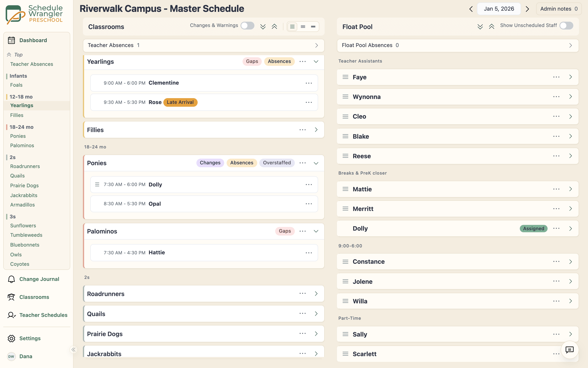Click the Assigned badge on Dolly
588x368 pixels.
pyautogui.click(x=533, y=228)
